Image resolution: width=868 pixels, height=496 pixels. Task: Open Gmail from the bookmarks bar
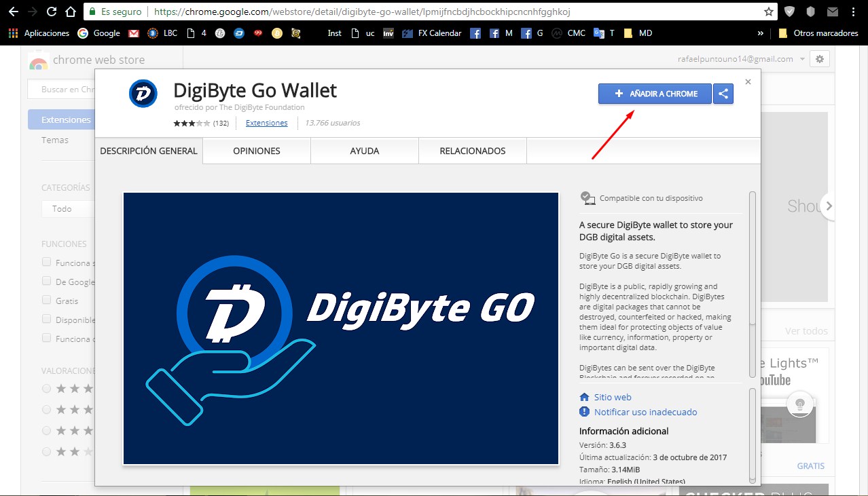pyautogui.click(x=133, y=33)
